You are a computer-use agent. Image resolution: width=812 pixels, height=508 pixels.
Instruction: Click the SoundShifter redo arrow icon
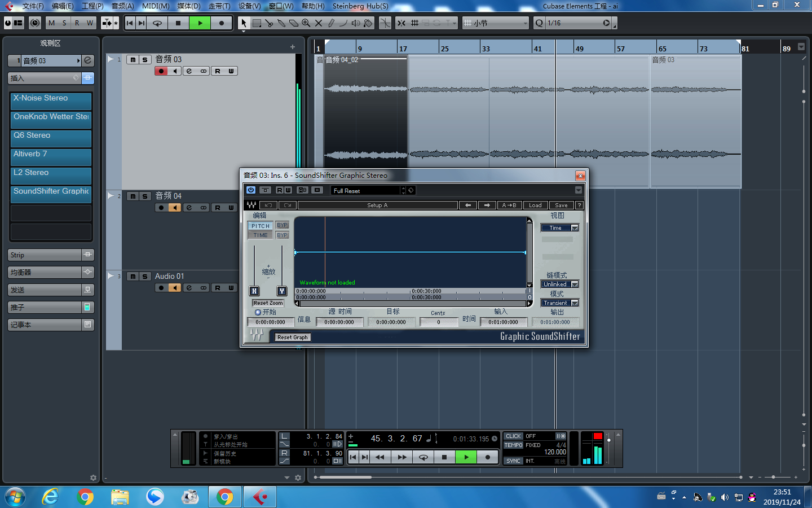tap(288, 205)
